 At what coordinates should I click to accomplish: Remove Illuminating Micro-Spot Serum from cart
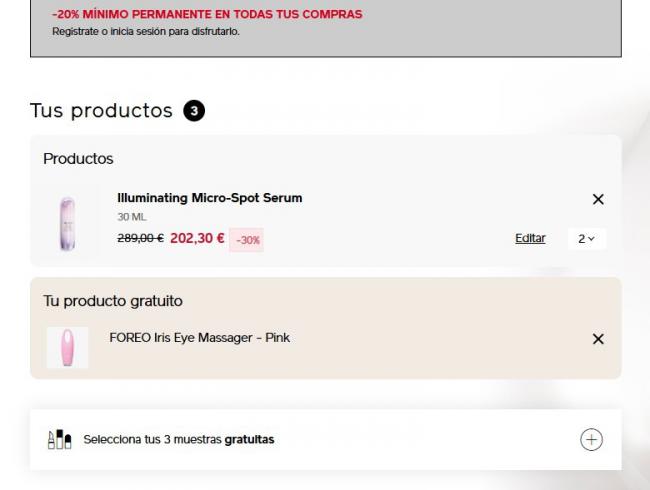(x=598, y=199)
